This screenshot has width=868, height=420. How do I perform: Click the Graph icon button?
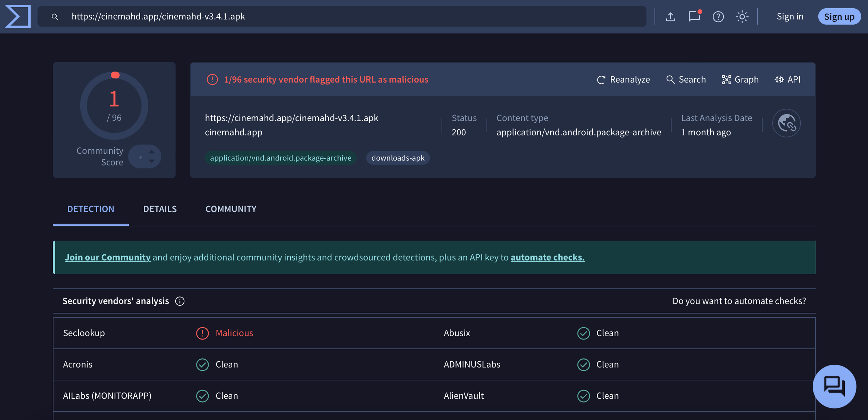click(x=740, y=79)
